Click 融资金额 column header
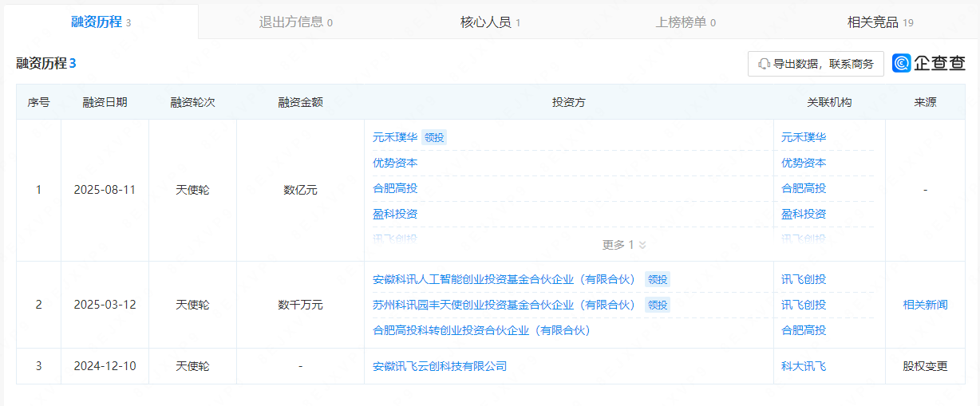The image size is (980, 406). coord(300,102)
